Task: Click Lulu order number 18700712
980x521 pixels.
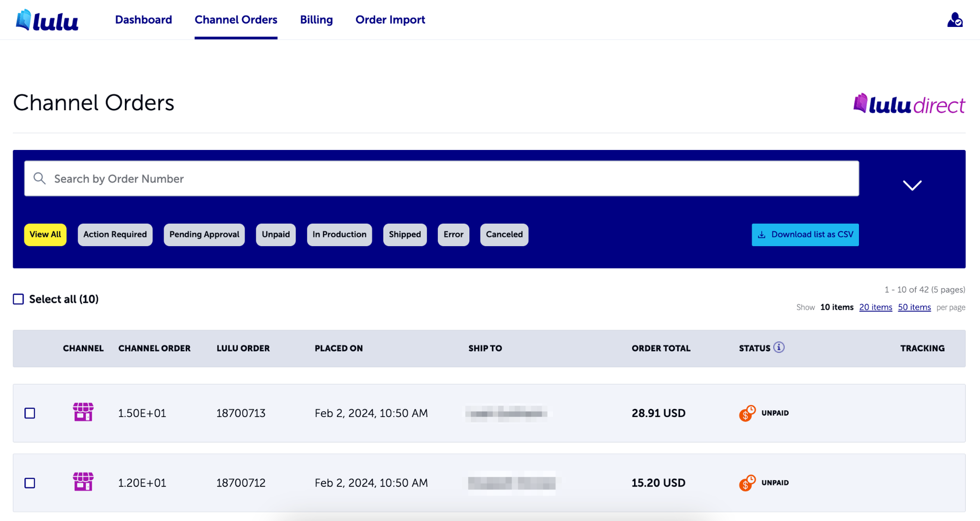Action: click(x=241, y=483)
